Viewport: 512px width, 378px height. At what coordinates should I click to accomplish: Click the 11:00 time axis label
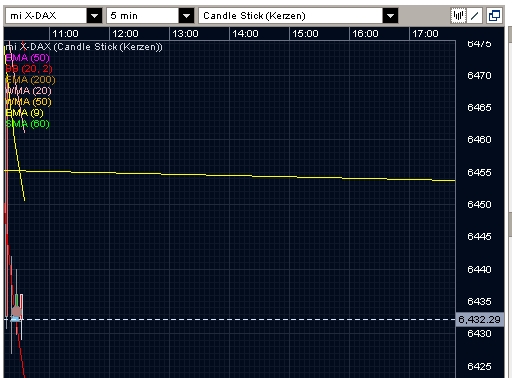pos(65,34)
